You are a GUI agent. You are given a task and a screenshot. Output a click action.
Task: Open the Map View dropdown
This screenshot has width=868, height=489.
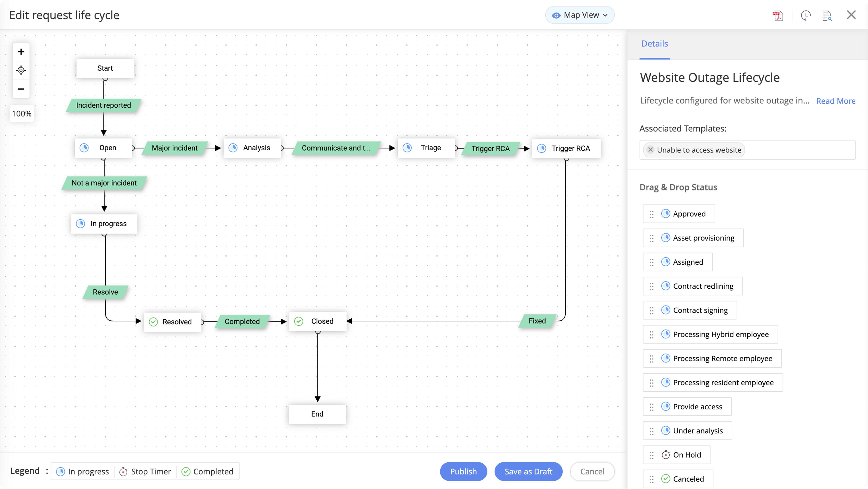pyautogui.click(x=579, y=15)
